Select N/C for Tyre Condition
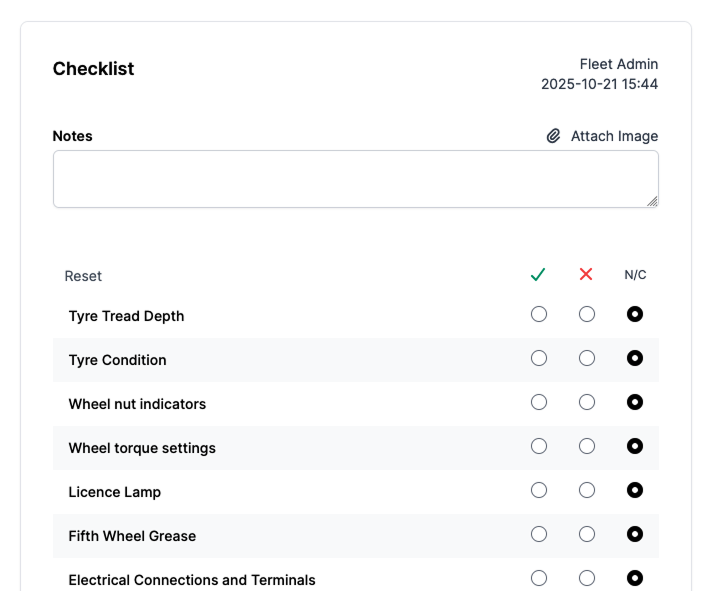This screenshot has width=711, height=591. 635,358
